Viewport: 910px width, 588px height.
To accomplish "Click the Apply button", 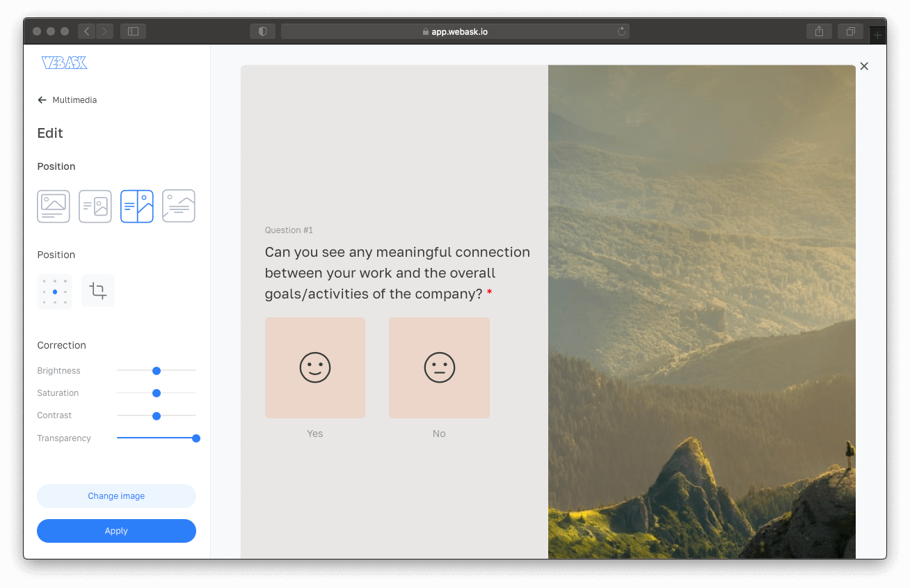I will point(116,531).
